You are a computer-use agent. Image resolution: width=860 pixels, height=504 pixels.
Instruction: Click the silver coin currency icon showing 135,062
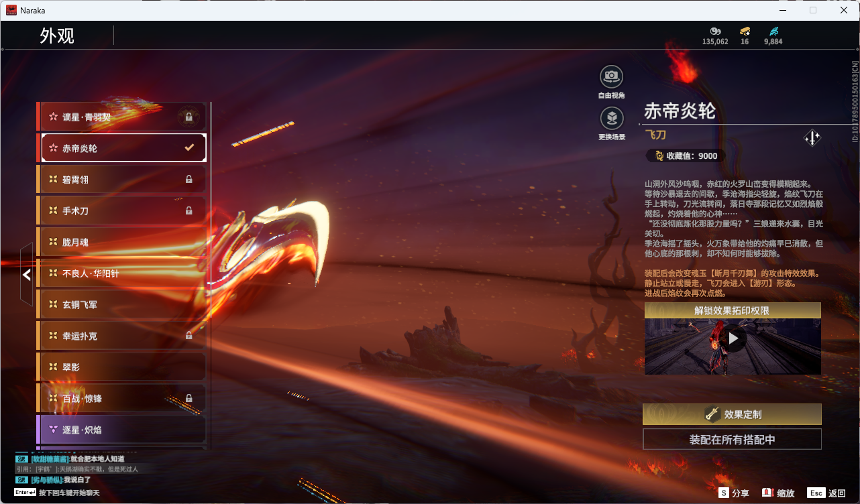pyautogui.click(x=715, y=31)
